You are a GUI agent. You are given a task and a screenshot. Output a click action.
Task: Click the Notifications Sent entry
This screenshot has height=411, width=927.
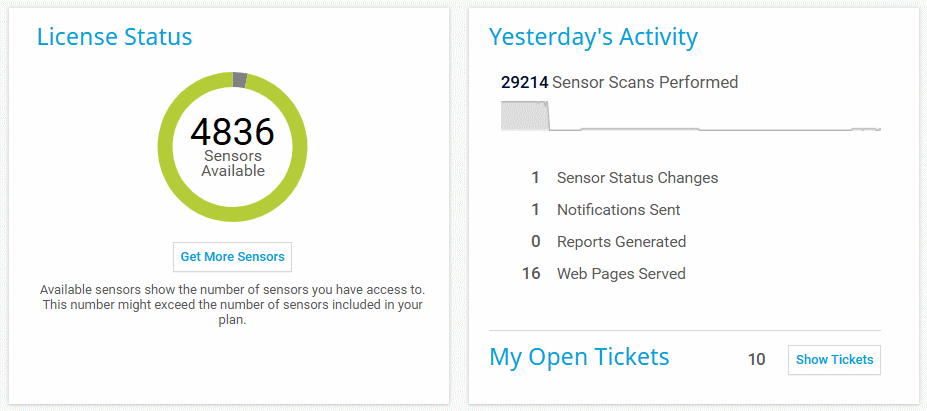pos(618,210)
